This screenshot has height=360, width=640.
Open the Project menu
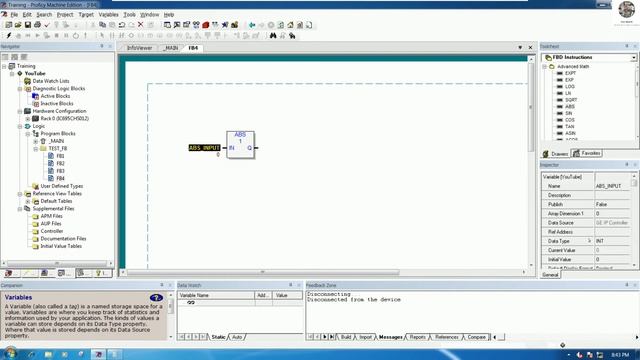click(65, 14)
